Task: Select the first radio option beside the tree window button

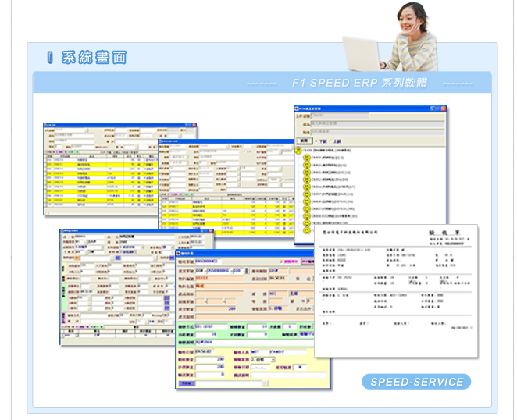Action: (316, 141)
